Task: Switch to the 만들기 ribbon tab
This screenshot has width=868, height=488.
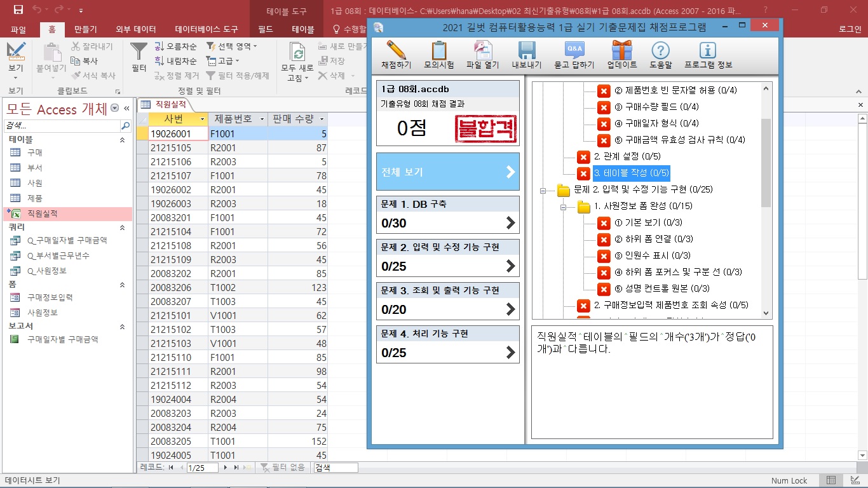Action: (86, 29)
